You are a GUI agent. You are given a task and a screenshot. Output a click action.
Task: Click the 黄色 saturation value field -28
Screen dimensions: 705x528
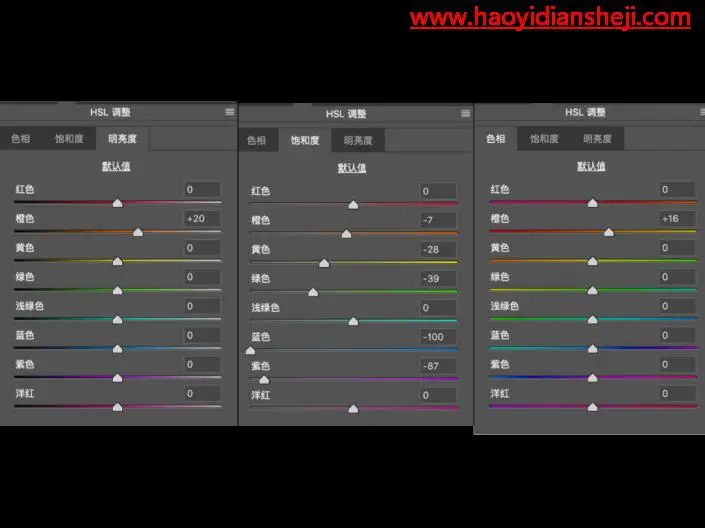pyautogui.click(x=438, y=250)
